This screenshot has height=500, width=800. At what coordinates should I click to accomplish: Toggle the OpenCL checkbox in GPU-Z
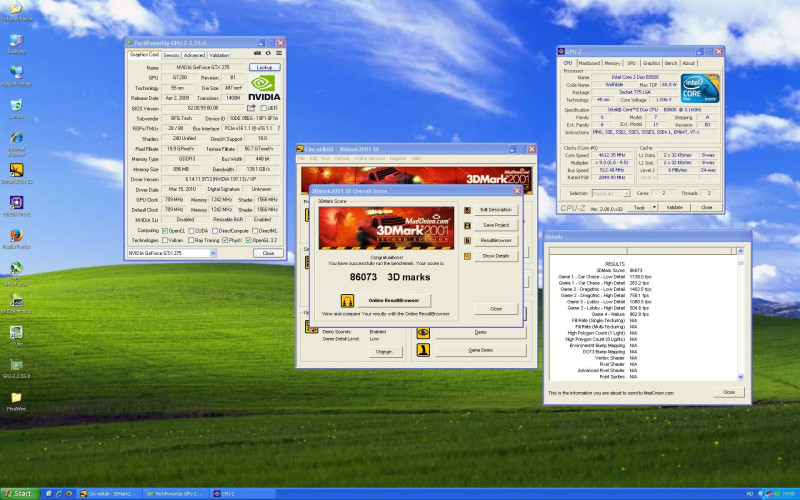click(165, 231)
